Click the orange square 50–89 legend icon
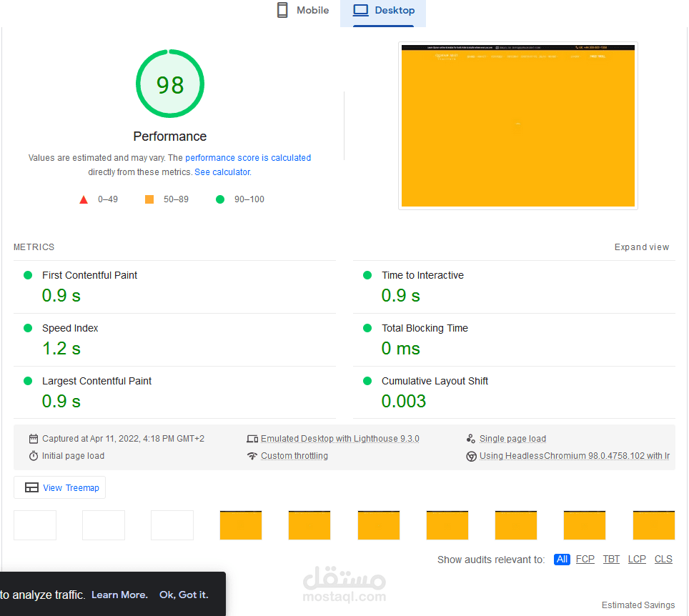 149,199
